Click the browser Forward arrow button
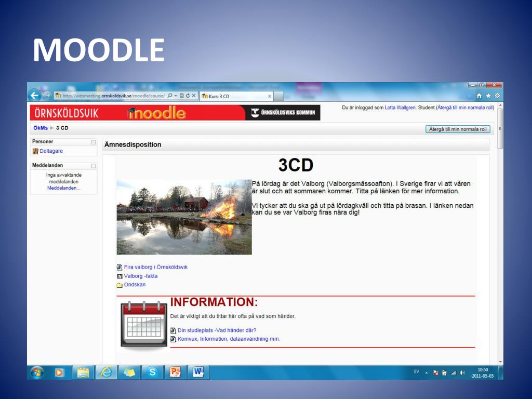The image size is (532, 399). coord(47,96)
